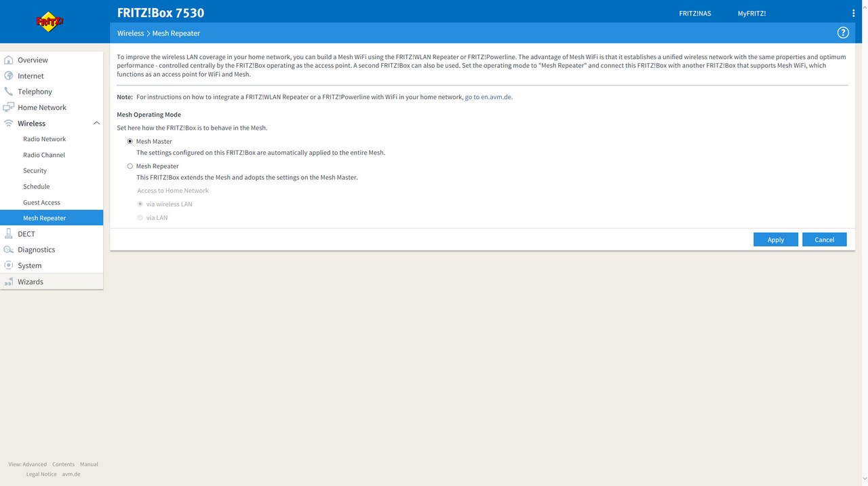Open Manual footer link

[89, 464]
